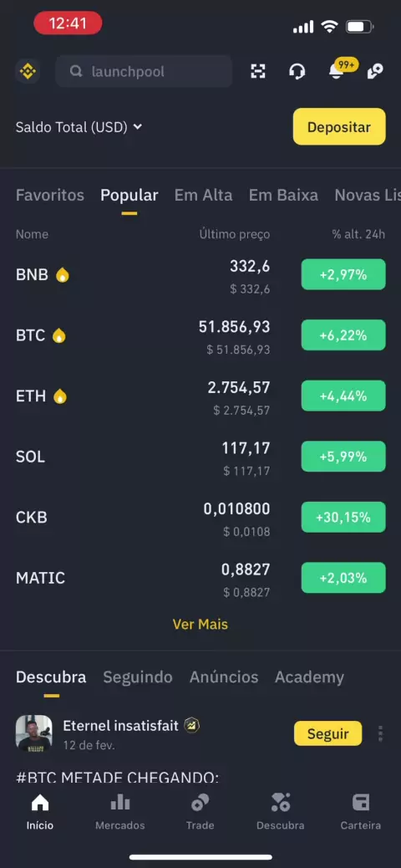Tap the launchpool search field
Image resolution: width=401 pixels, height=868 pixels.
pyautogui.click(x=144, y=71)
